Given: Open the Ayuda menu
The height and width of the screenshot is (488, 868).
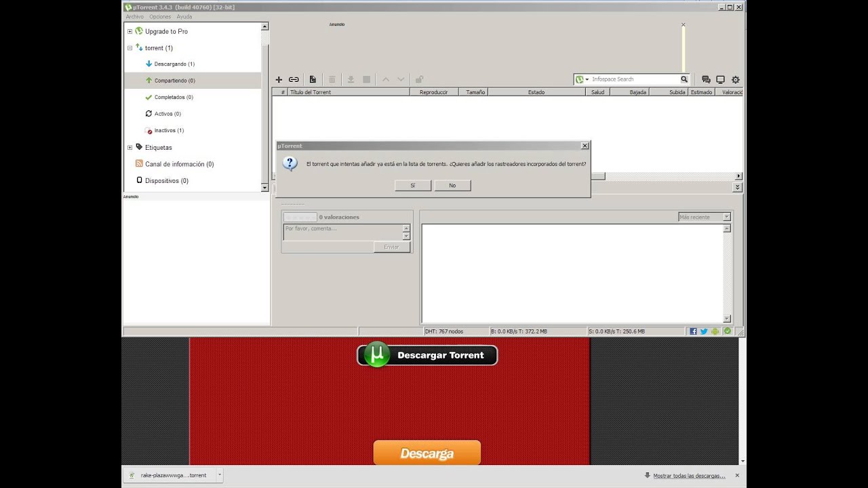Looking at the screenshot, I should pos(184,16).
